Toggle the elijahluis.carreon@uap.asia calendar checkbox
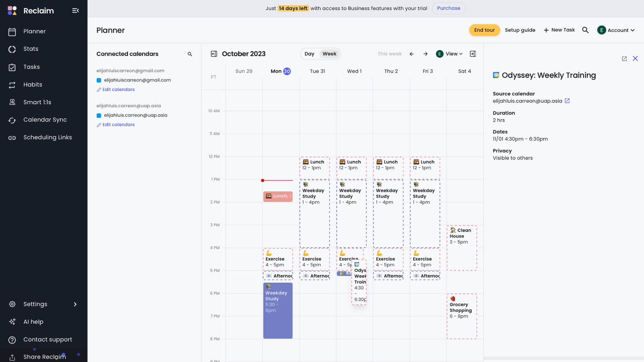This screenshot has height=362, width=644. [x=99, y=115]
